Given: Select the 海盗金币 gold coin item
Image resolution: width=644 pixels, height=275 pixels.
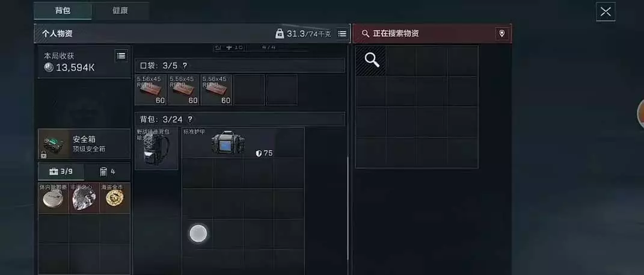Looking at the screenshot, I should pos(115,198).
